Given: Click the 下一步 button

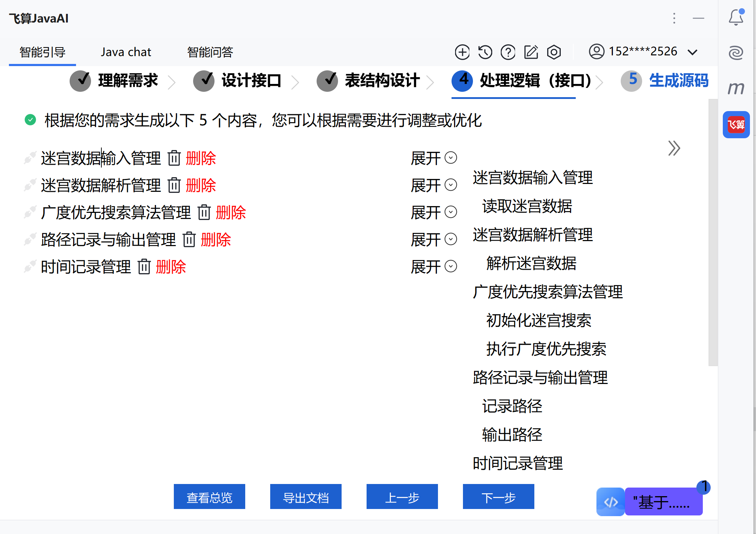Looking at the screenshot, I should pyautogui.click(x=498, y=497).
